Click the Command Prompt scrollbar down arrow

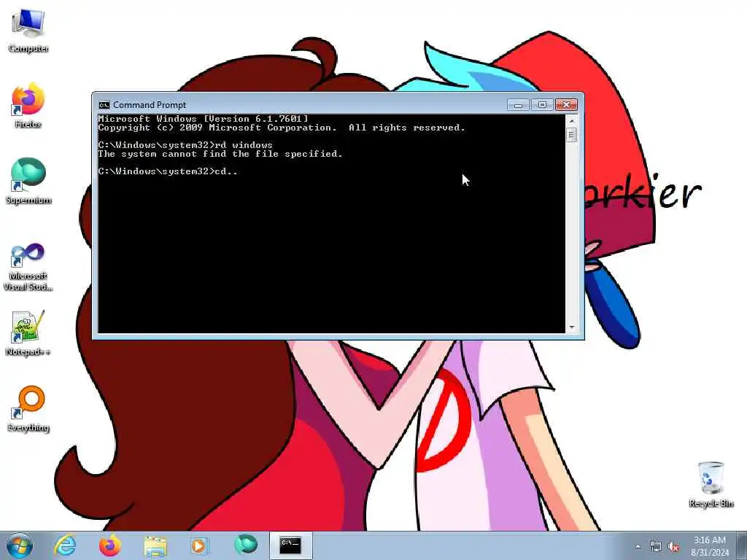point(572,327)
